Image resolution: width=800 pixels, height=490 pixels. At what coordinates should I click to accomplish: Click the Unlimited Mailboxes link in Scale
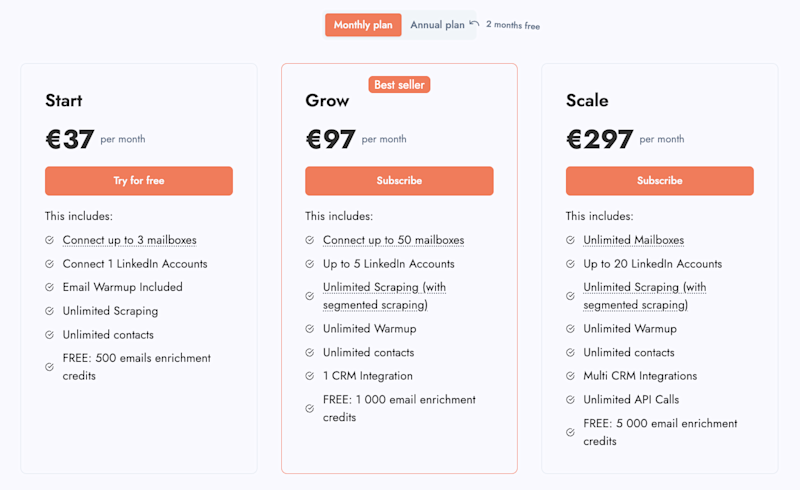point(633,240)
